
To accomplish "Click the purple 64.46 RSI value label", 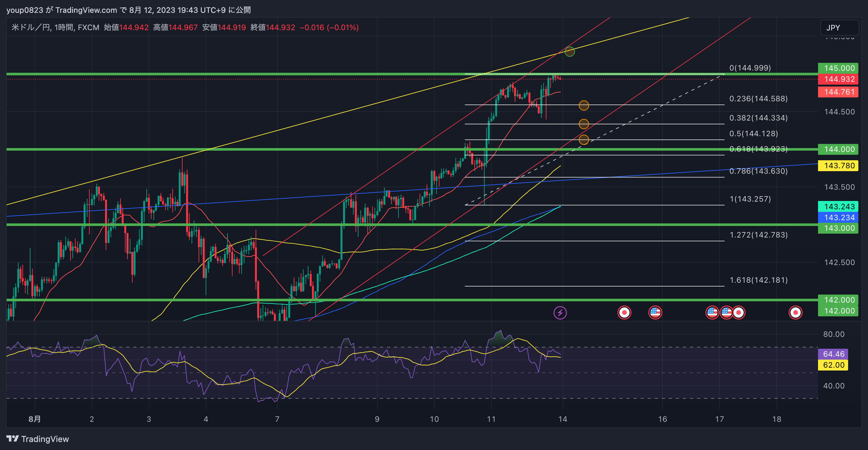I will click(x=833, y=354).
